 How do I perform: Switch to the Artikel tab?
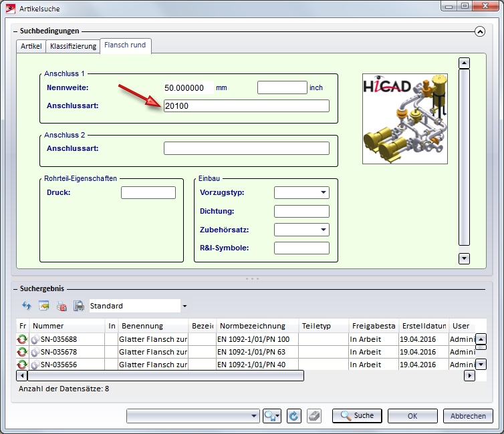click(31, 46)
